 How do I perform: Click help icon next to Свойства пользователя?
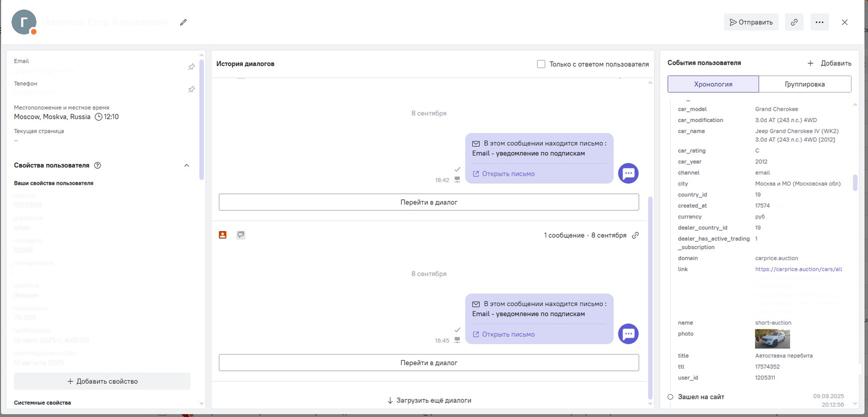[97, 165]
